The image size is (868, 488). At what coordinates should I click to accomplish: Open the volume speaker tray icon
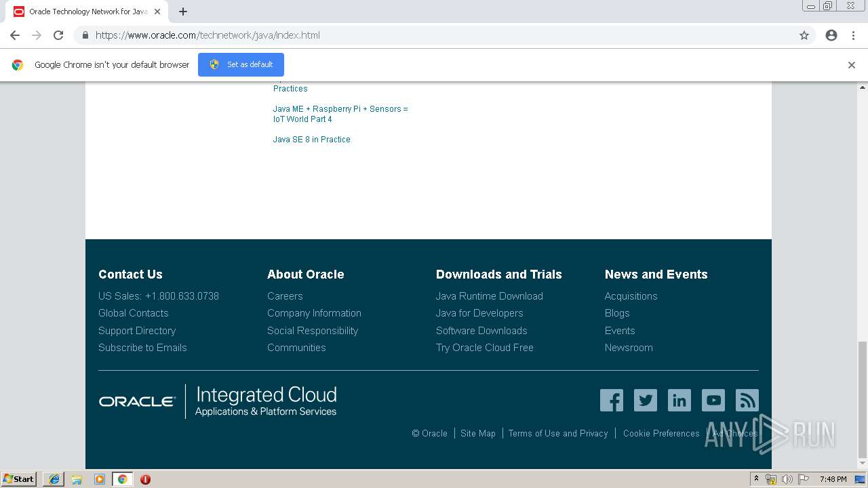point(787,479)
